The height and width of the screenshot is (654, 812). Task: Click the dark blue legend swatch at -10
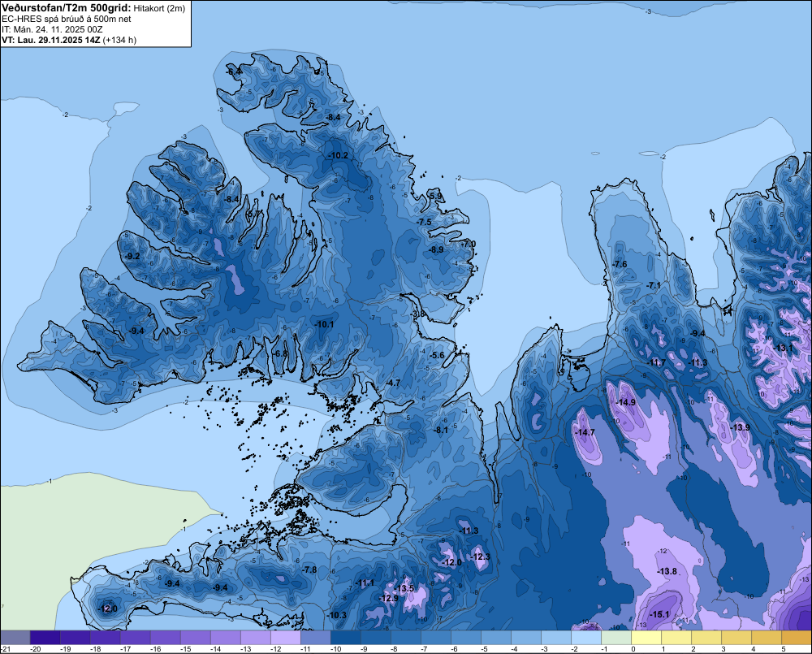click(x=346, y=637)
